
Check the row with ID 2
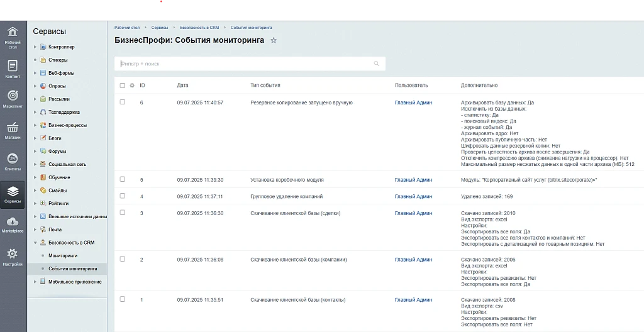[x=123, y=259]
